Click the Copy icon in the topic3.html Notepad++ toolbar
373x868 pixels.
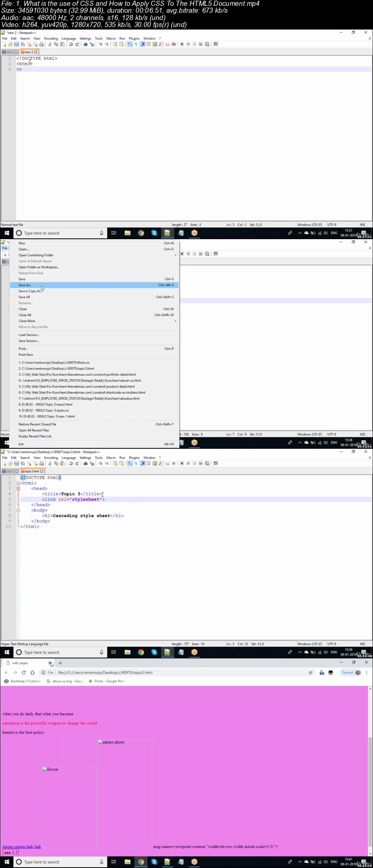[56, 463]
